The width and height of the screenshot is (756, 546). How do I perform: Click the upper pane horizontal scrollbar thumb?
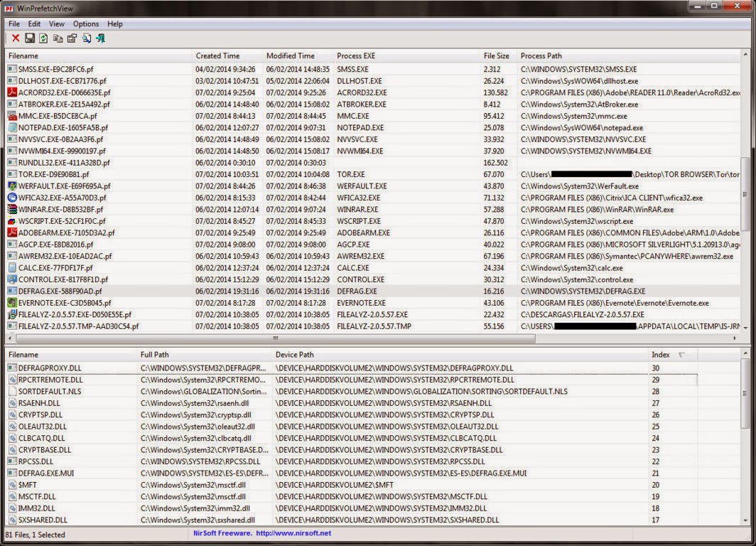(274, 338)
